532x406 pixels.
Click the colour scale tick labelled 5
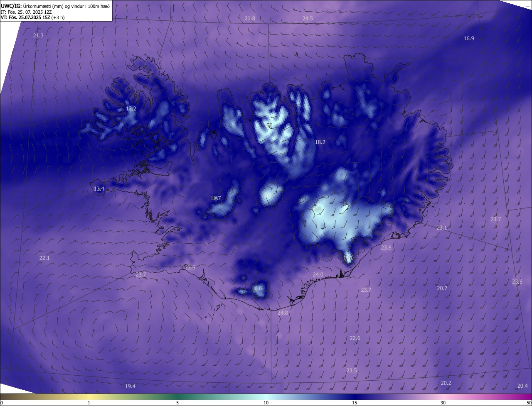[x=177, y=403]
